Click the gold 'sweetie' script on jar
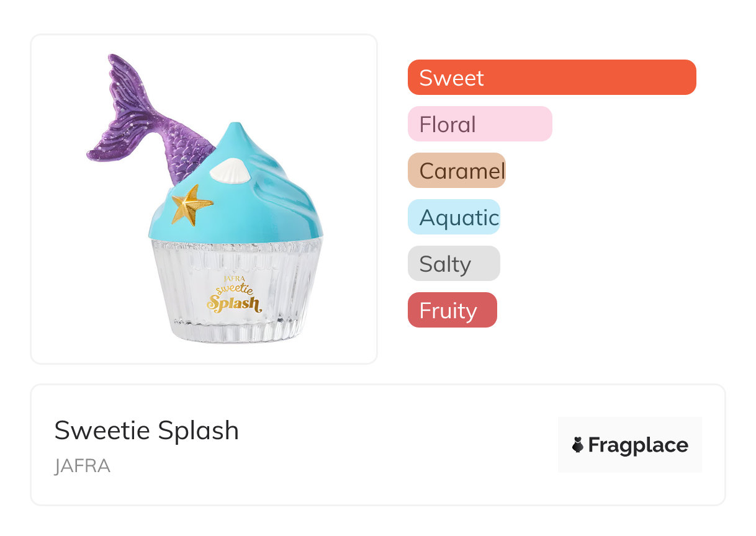 click(x=235, y=288)
